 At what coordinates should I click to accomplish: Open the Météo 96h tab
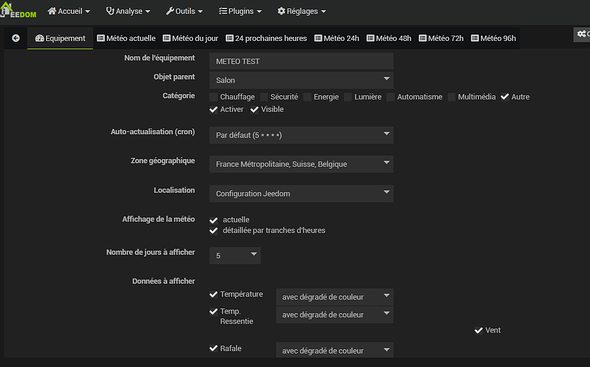point(494,38)
